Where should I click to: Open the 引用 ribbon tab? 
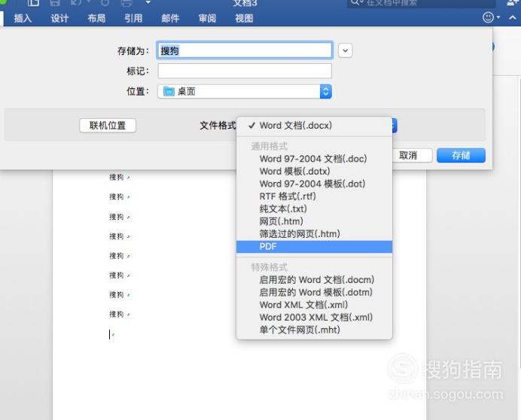tap(133, 18)
